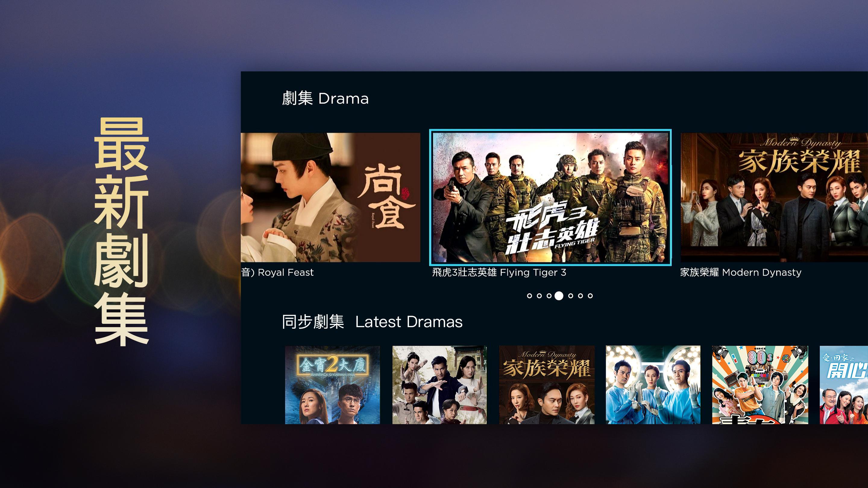Select the last carousel page dot

coord(590,296)
